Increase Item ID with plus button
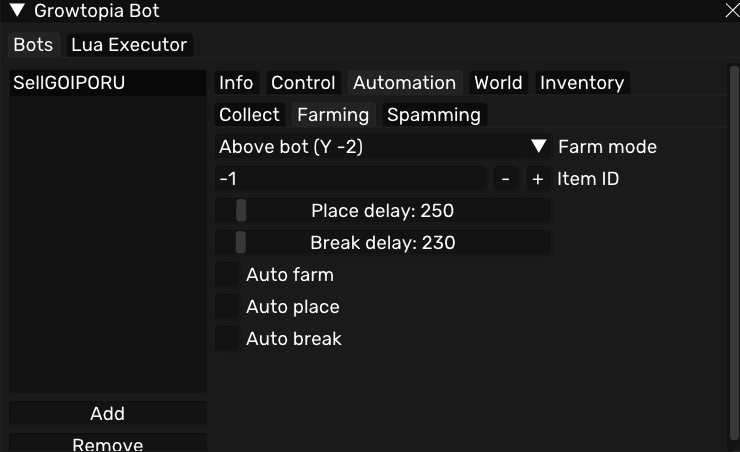This screenshot has height=452, width=740. [x=538, y=179]
